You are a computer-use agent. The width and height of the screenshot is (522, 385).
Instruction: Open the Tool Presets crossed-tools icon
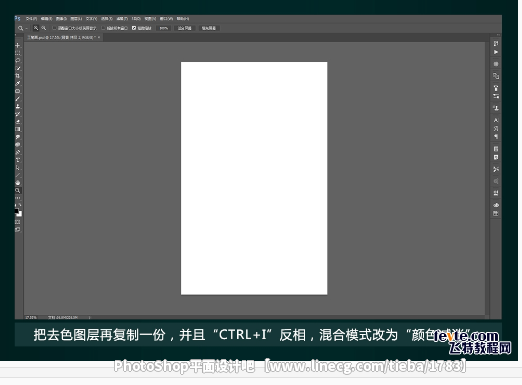click(496, 169)
